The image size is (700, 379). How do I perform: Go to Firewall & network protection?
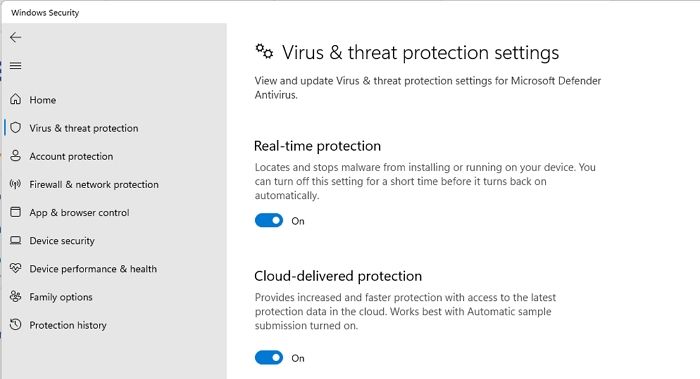pyautogui.click(x=94, y=184)
